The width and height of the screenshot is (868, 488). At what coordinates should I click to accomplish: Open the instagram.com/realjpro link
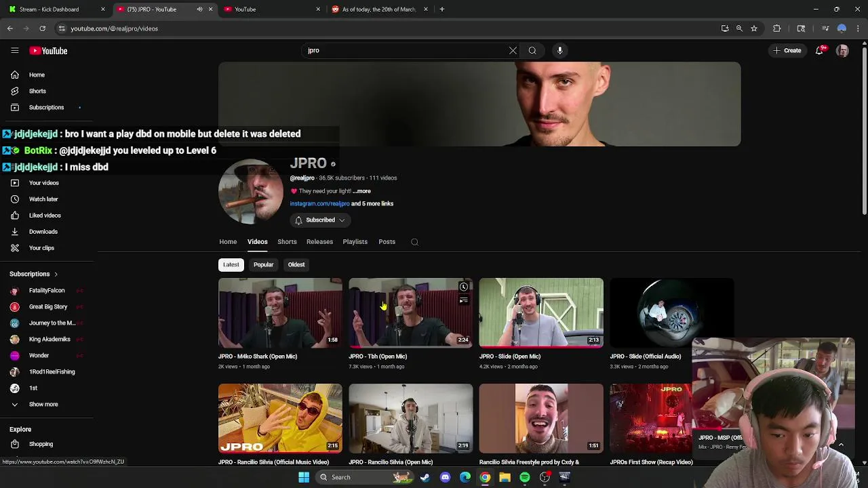point(319,204)
